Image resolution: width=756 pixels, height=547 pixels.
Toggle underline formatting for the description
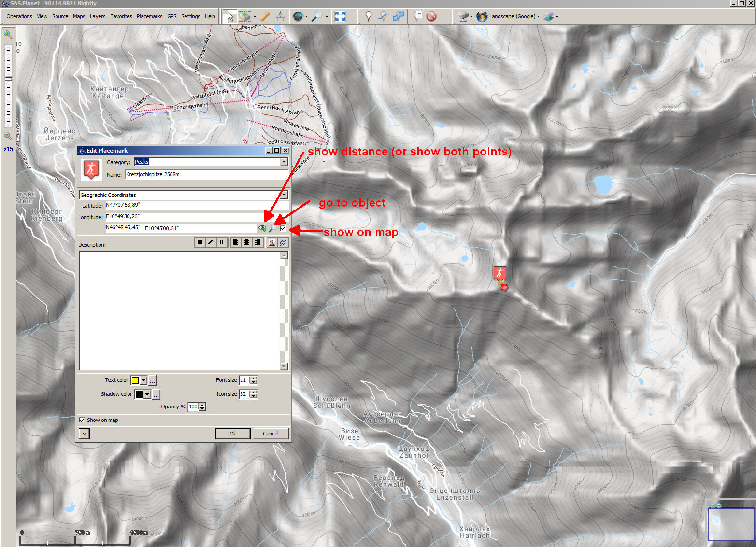click(221, 242)
